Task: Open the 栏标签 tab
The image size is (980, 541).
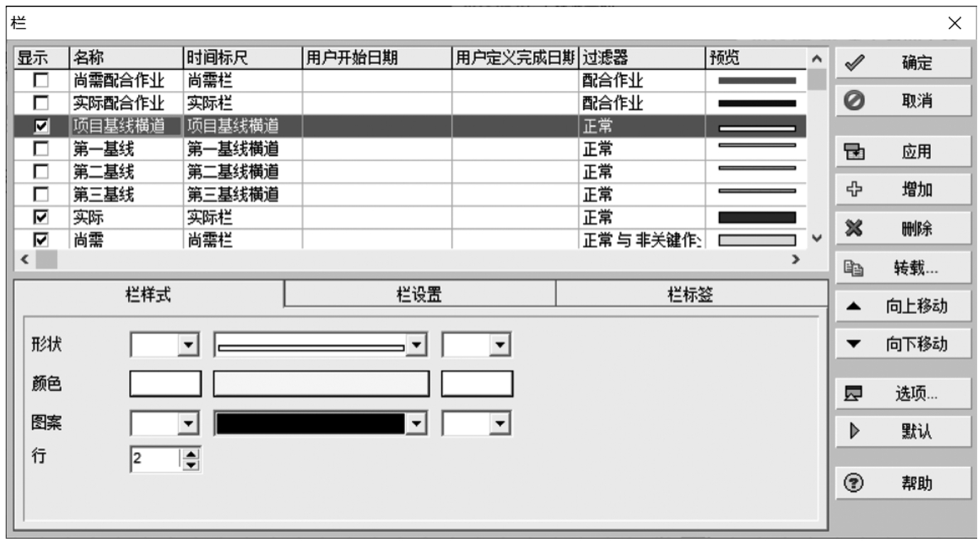Action: tap(690, 295)
